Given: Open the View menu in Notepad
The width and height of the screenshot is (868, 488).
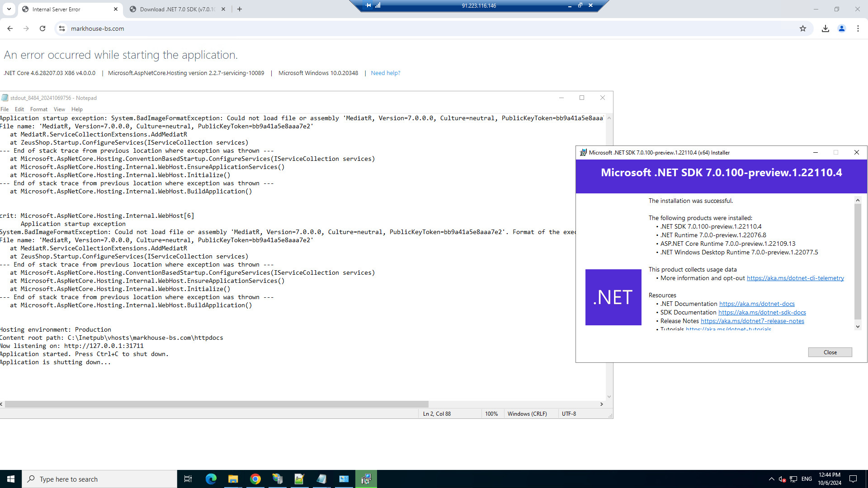Looking at the screenshot, I should [x=59, y=109].
